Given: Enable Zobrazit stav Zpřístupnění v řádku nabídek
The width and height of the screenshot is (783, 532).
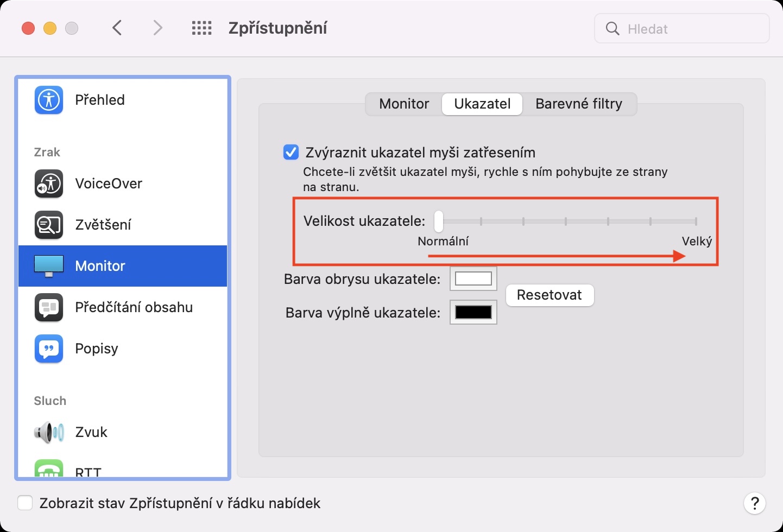Looking at the screenshot, I should [25, 503].
